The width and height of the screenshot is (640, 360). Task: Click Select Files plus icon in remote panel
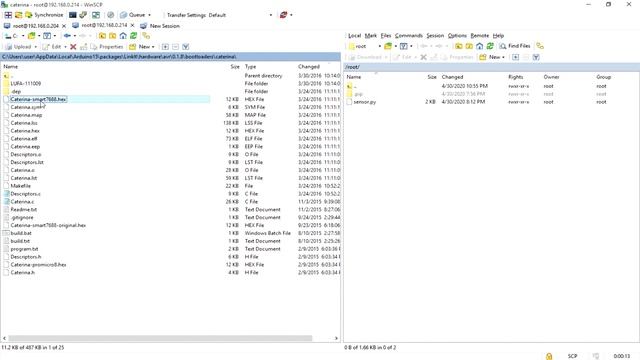pyautogui.click(x=516, y=57)
